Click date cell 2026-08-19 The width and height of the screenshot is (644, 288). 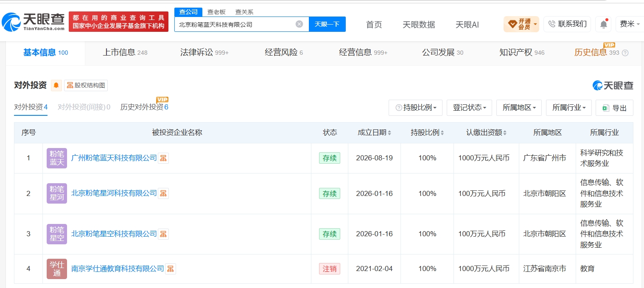point(374,158)
